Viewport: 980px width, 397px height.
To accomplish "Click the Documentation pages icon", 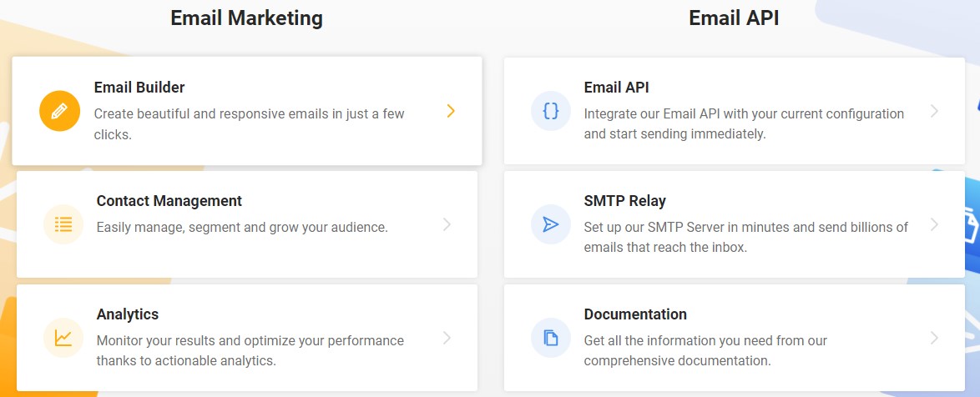I will (x=551, y=338).
